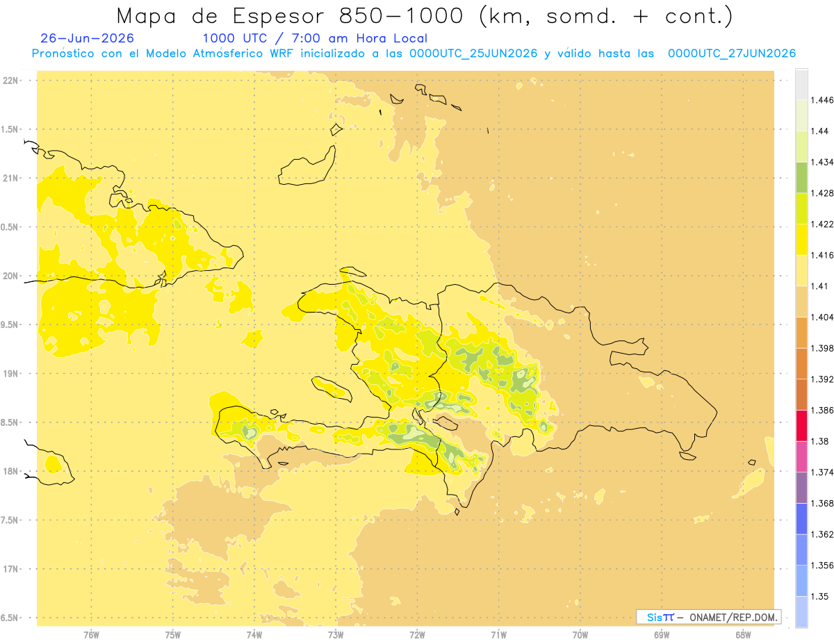Viewport: 834px width, 644px height.
Task: Click the red band in the color legend
Action: (801, 426)
